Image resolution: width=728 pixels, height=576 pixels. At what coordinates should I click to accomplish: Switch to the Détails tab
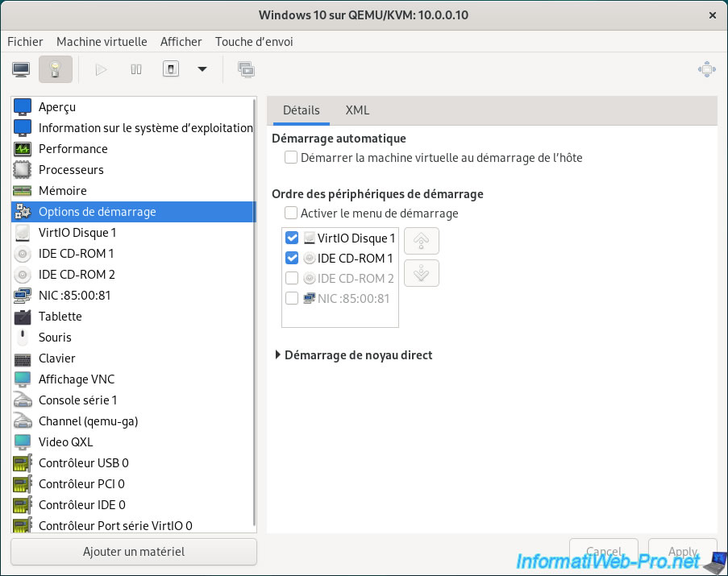(x=302, y=110)
